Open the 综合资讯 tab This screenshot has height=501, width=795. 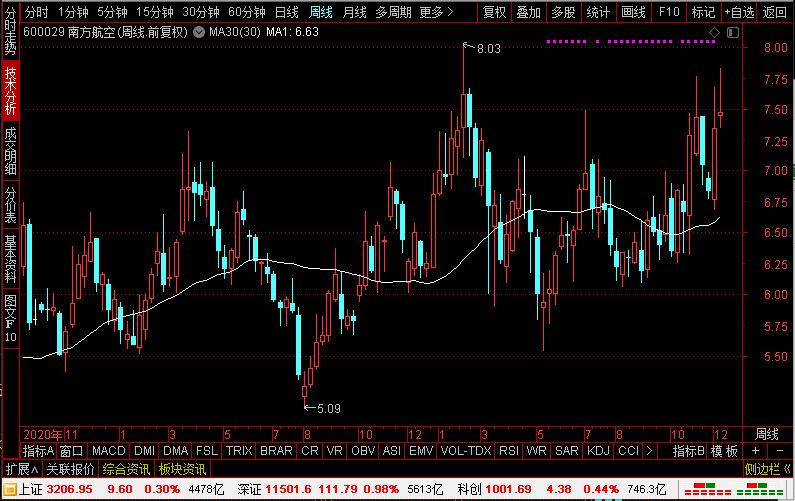click(x=126, y=469)
